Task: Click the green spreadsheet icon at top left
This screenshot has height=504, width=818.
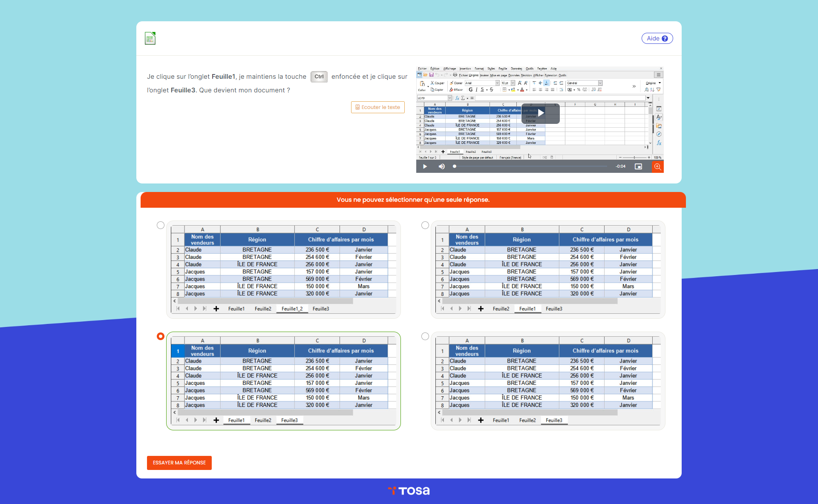Action: pyautogui.click(x=150, y=38)
